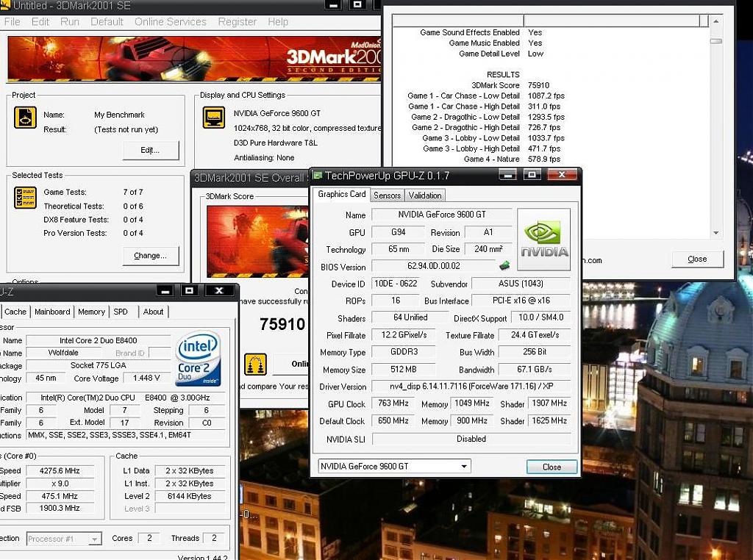
Task: Open the File menu in 3DMark2001
Action: point(12,21)
